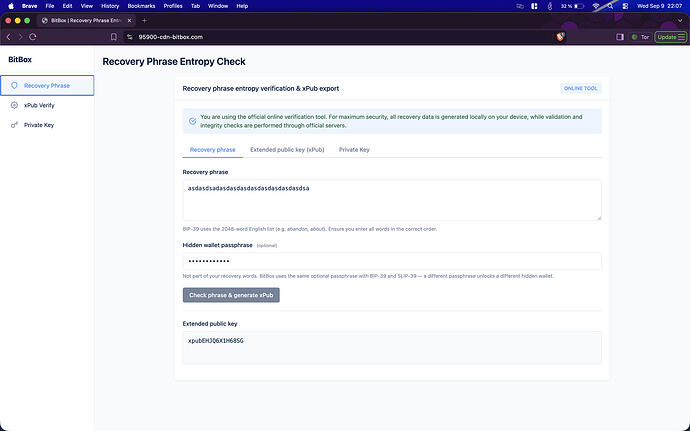Click the Update button in toolbar
Viewport: 690px width, 431px height.
pyautogui.click(x=671, y=37)
